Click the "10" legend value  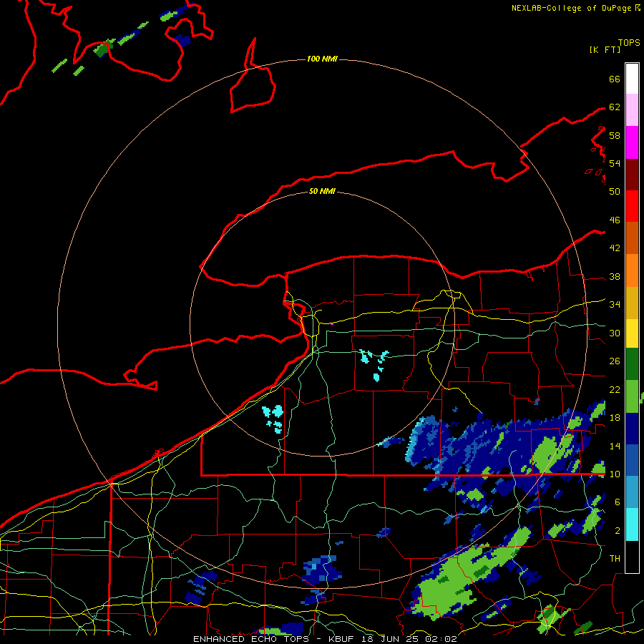pyautogui.click(x=615, y=474)
